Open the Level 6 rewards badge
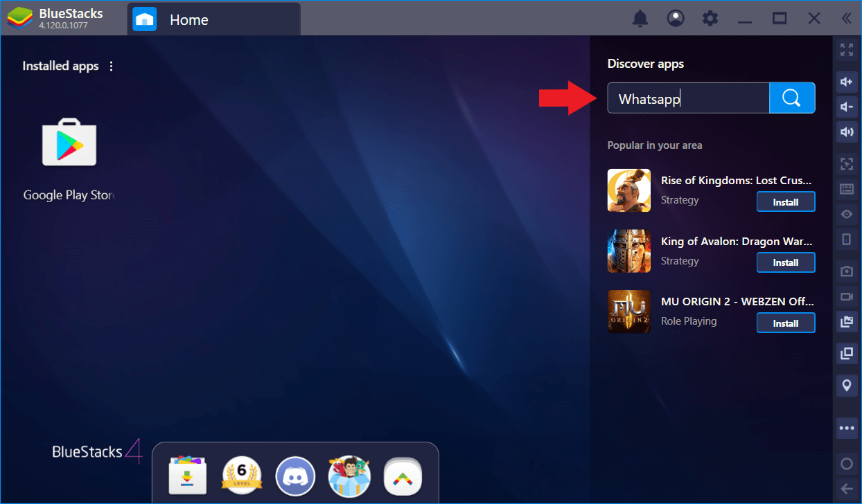Screen dimensions: 862x504 pos(242,476)
